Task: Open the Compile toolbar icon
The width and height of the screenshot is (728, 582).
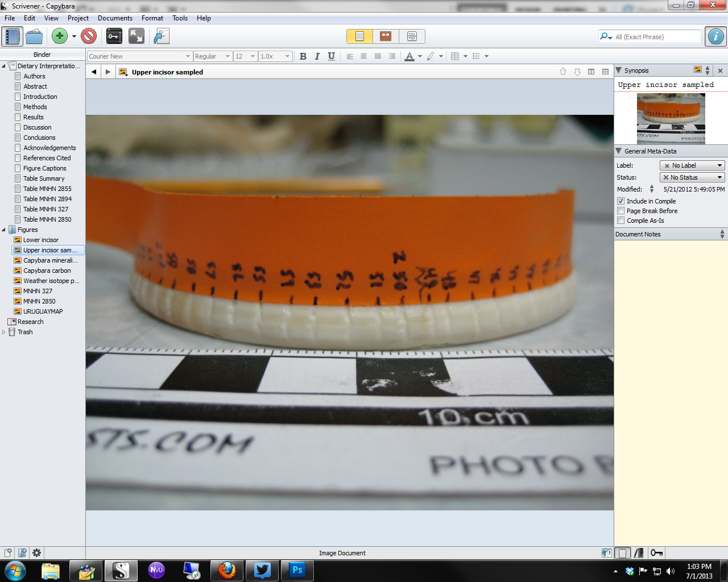Action: [162, 36]
